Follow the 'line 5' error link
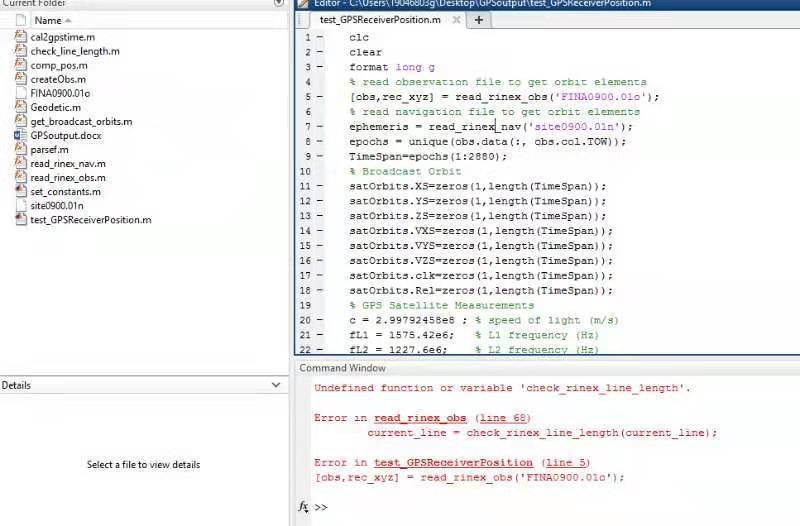Viewport: 800px width, 526px height. click(565, 462)
